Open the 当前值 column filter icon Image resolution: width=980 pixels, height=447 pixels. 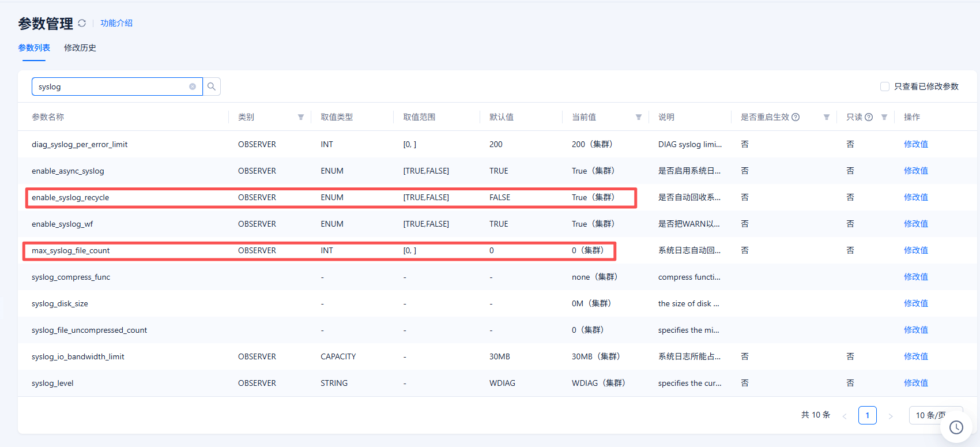click(x=638, y=117)
